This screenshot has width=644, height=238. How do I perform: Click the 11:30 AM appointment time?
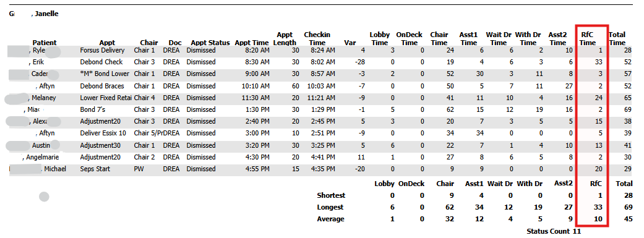[257, 98]
